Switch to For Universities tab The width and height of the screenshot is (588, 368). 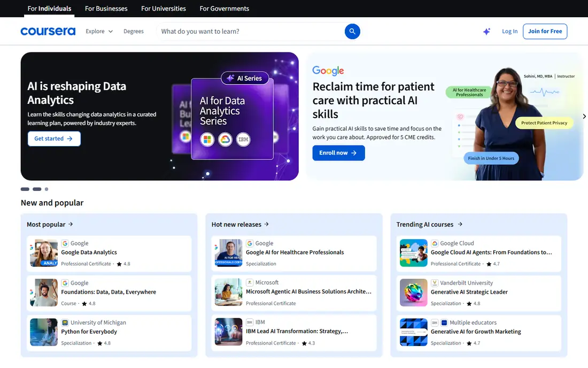[x=164, y=9]
